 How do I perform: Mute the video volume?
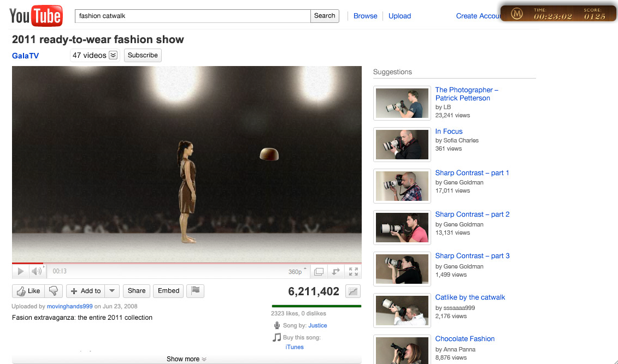[37, 271]
